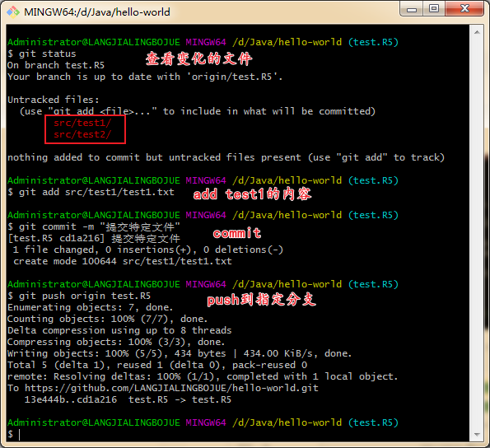Maximize the MINGW64 terminal window
Viewport: 490px width, 448px height.
tap(434, 9)
